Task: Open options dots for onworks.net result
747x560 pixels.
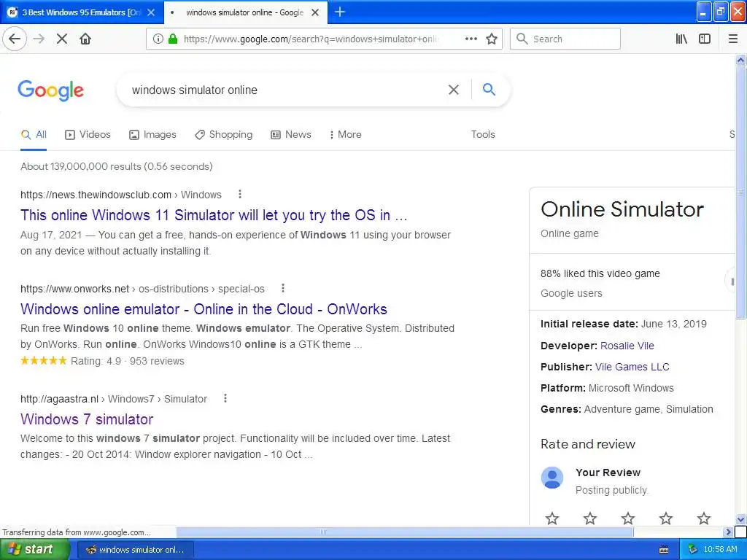Action: (x=283, y=288)
